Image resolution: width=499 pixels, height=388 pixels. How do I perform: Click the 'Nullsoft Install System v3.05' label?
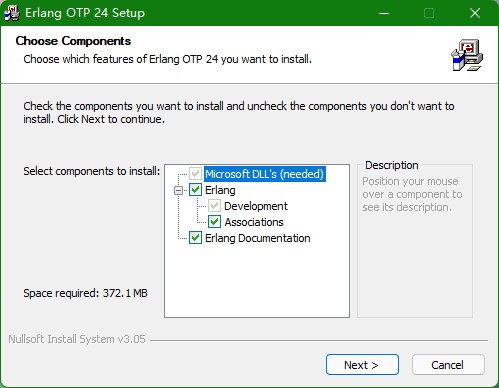77,339
